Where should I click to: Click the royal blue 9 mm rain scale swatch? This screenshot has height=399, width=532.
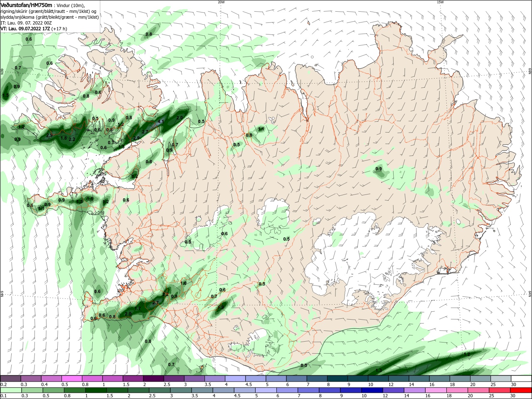tap(350, 390)
